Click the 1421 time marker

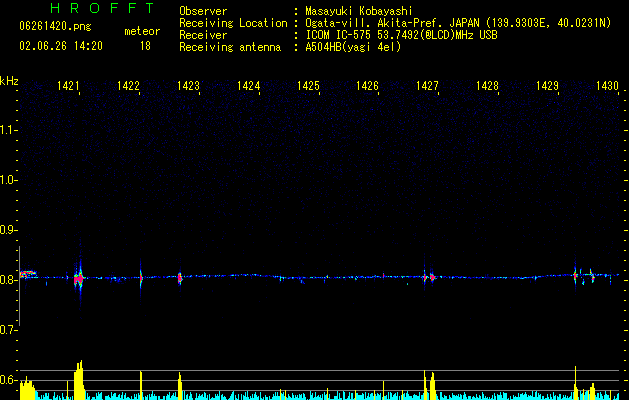[68, 86]
